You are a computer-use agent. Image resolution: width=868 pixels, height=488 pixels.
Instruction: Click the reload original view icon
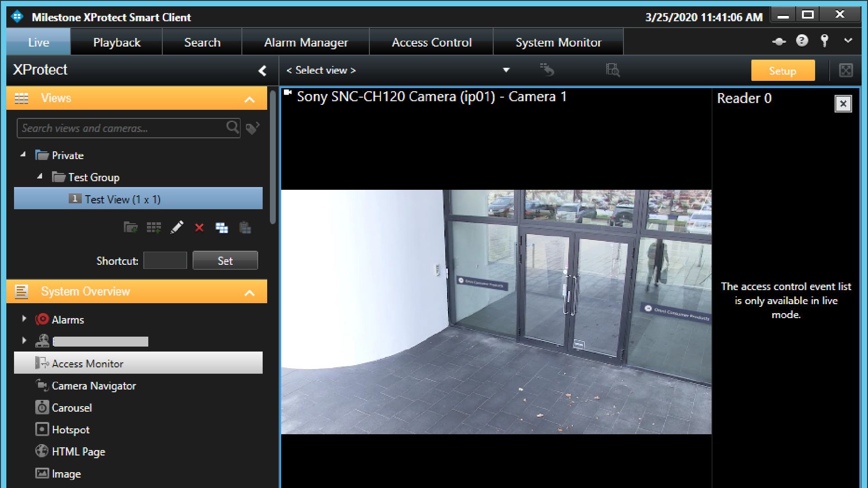click(547, 70)
